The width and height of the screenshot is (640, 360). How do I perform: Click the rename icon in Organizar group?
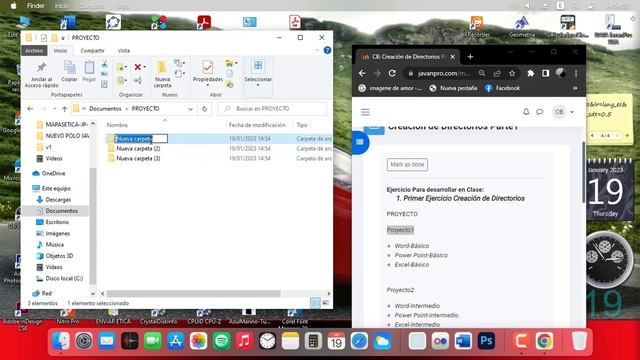138,80
